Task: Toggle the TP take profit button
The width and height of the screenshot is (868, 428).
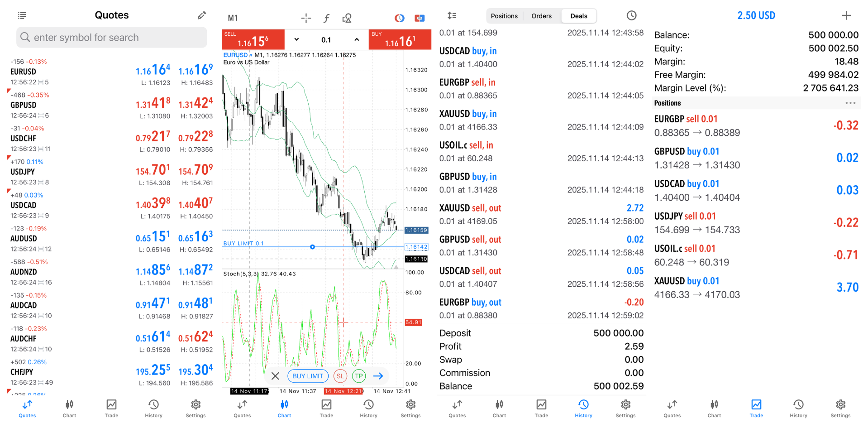Action: pos(359,376)
